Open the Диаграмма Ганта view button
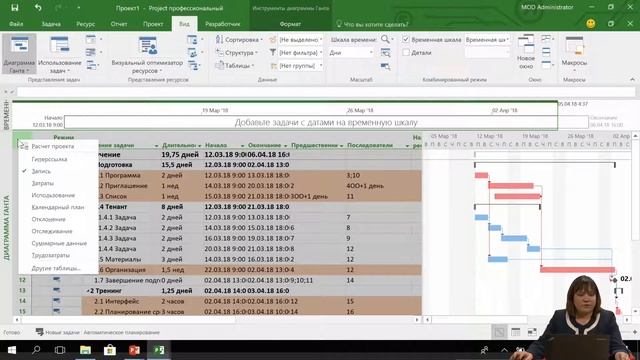Viewport: 640px width, 360px height. point(19,54)
